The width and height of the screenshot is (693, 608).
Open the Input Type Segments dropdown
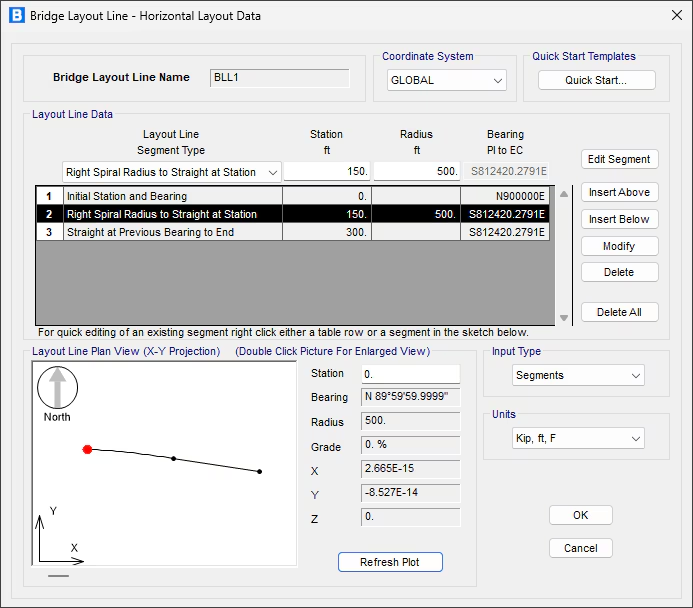pyautogui.click(x=578, y=375)
